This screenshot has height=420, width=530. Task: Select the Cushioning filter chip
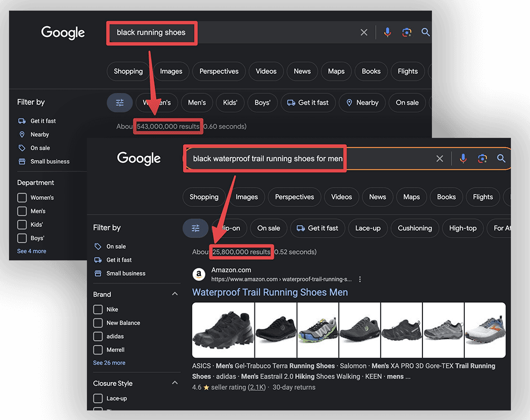[414, 228]
